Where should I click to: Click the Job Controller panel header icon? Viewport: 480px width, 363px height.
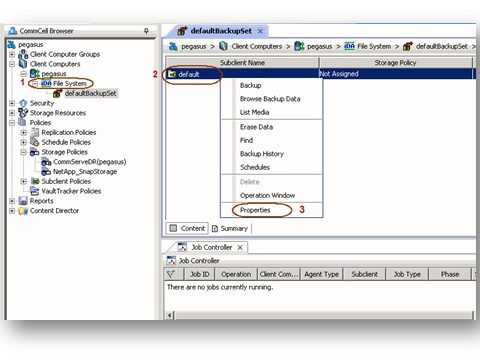tap(171, 260)
